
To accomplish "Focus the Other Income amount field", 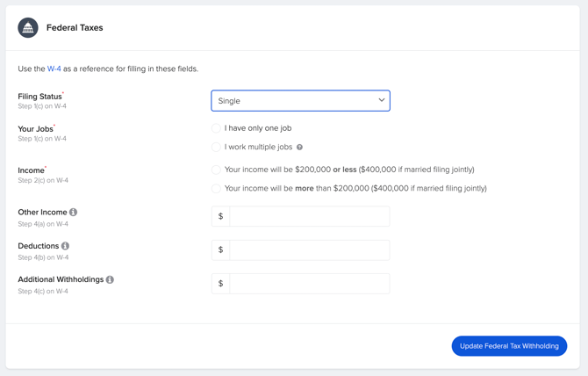I will click(x=309, y=216).
